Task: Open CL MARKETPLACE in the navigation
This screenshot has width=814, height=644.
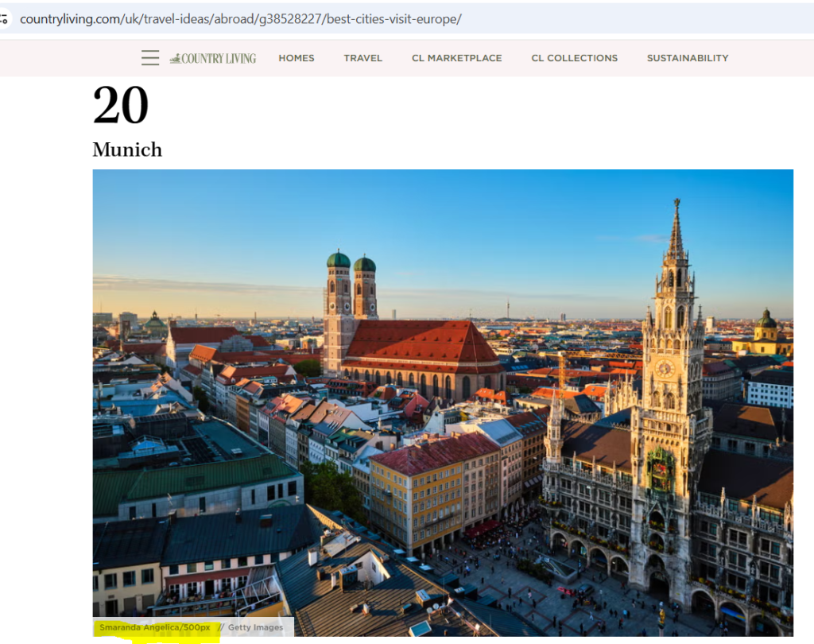Action: click(x=456, y=58)
